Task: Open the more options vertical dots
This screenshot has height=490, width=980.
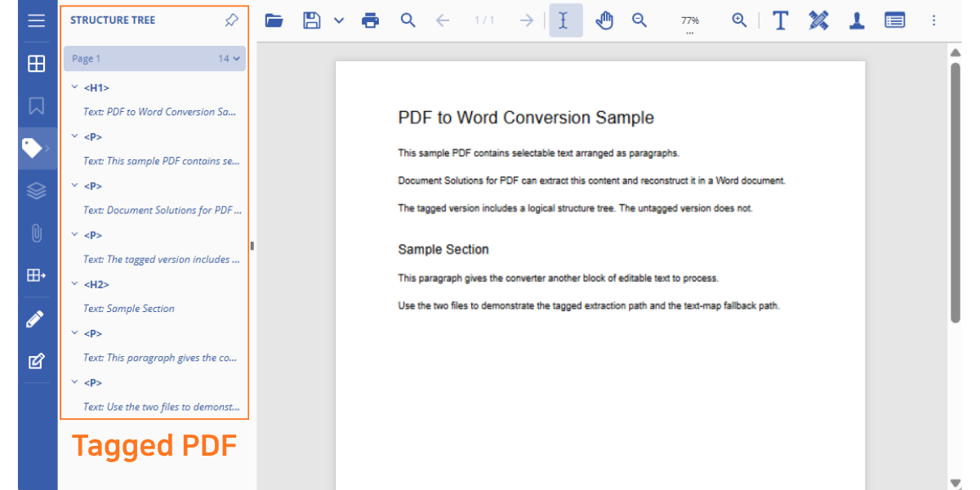Action: click(934, 20)
